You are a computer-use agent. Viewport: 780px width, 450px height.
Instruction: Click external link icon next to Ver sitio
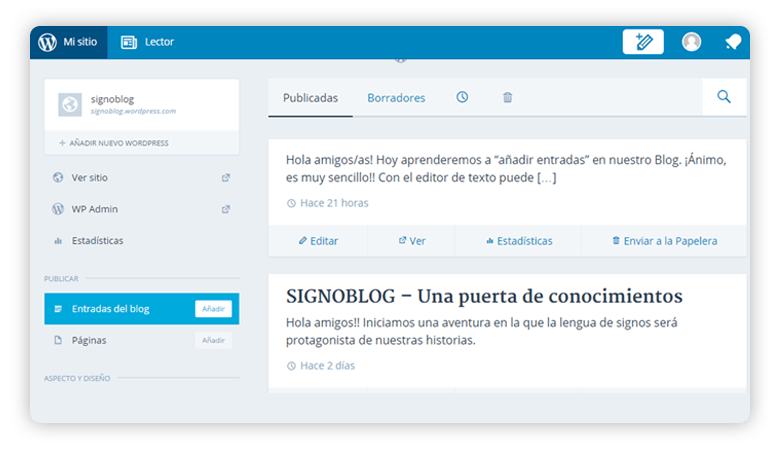coord(226,178)
